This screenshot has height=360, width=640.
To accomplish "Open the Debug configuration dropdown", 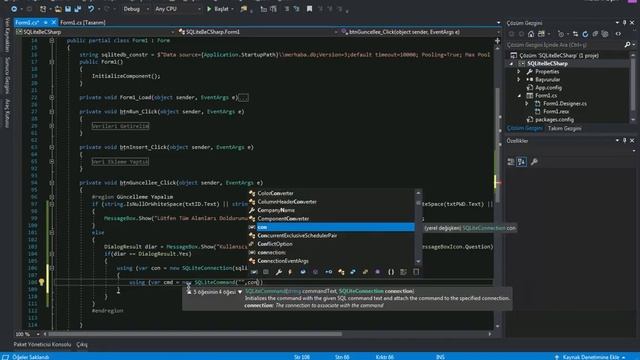I will pos(136,9).
